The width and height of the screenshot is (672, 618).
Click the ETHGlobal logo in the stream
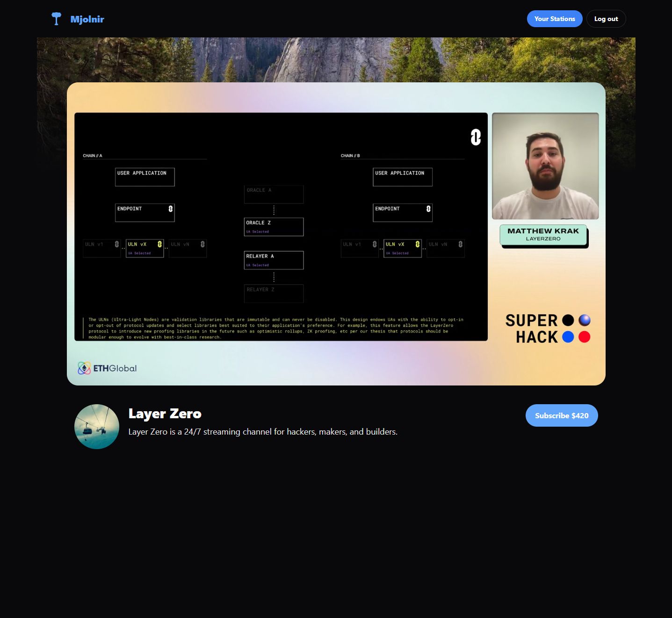pyautogui.click(x=108, y=368)
